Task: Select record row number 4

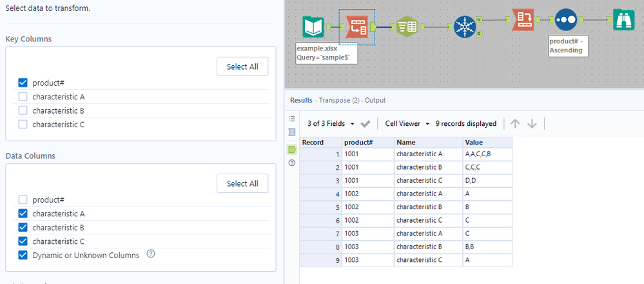Action: [320, 194]
